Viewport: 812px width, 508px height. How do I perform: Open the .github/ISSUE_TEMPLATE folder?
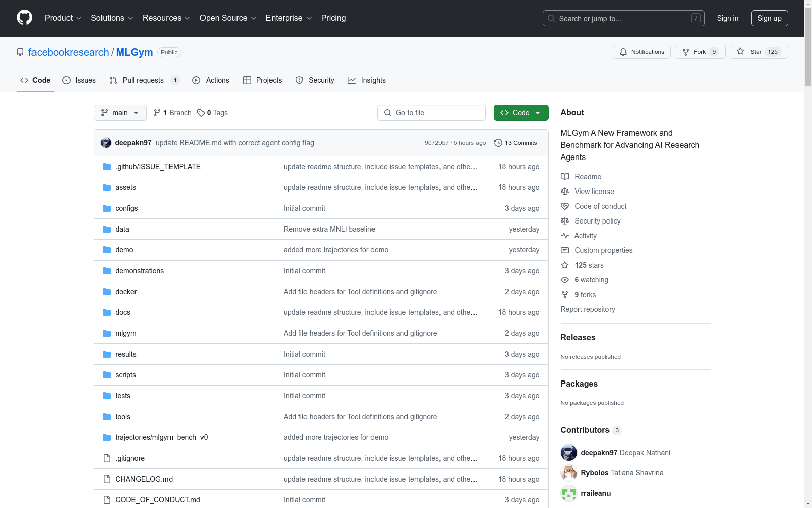tap(158, 167)
